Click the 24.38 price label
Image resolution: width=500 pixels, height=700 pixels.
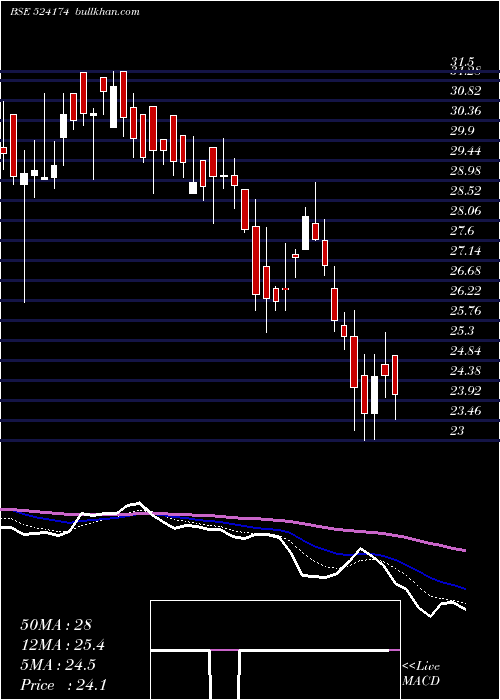tap(466, 371)
